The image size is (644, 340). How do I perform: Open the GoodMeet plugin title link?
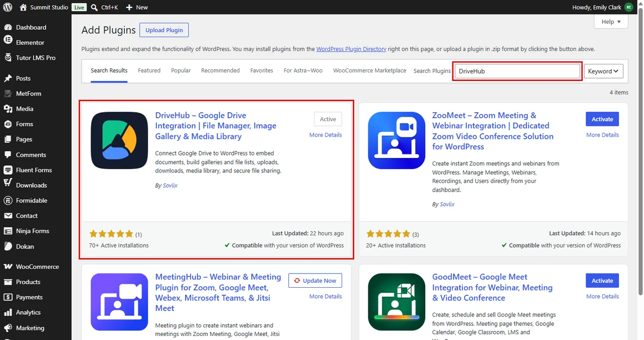click(x=492, y=287)
